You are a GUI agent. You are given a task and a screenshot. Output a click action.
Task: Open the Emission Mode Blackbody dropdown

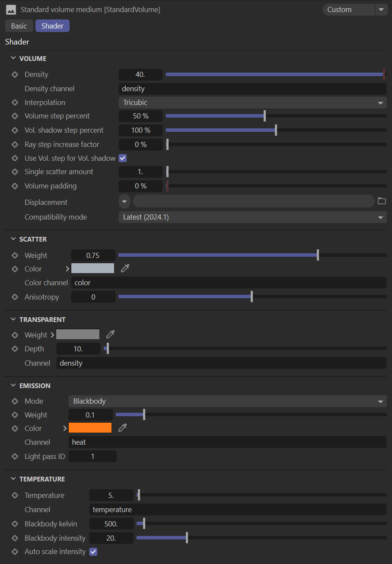(227, 401)
